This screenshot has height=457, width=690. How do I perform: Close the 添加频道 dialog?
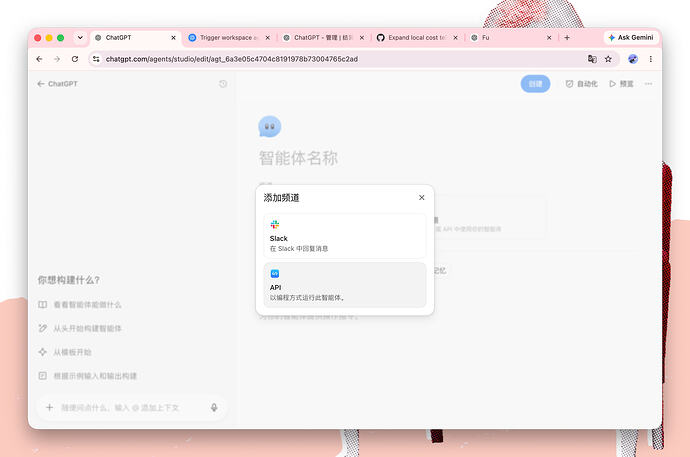422,197
